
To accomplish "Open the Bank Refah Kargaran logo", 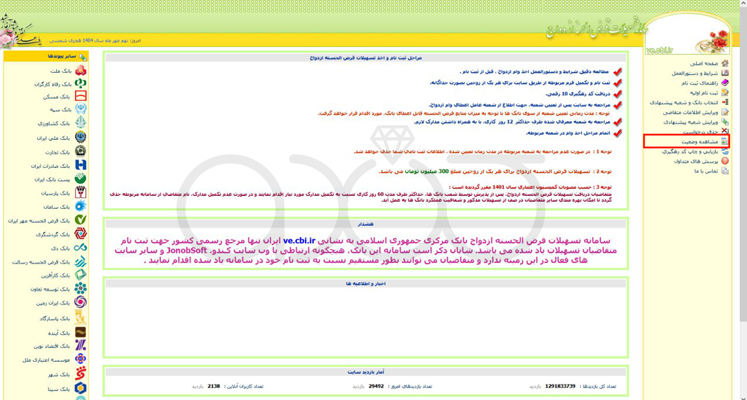I will click(81, 84).
